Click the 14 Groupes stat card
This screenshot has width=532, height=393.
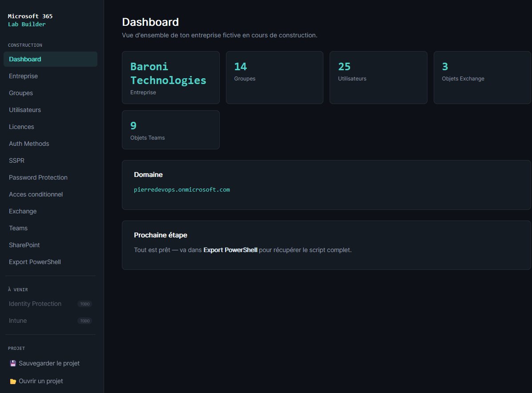274,78
